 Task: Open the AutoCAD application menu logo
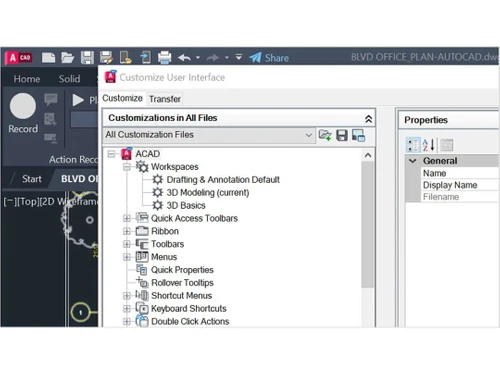tap(19, 58)
